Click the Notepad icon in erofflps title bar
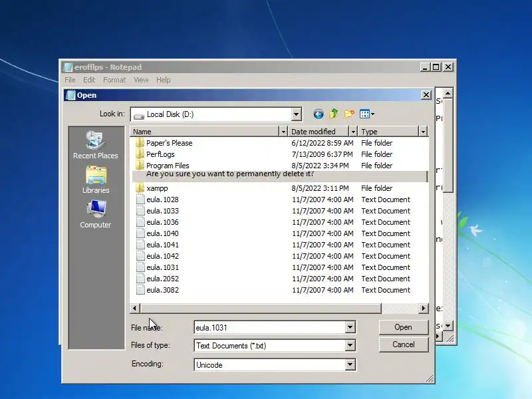This screenshot has width=532, height=399. click(x=68, y=67)
